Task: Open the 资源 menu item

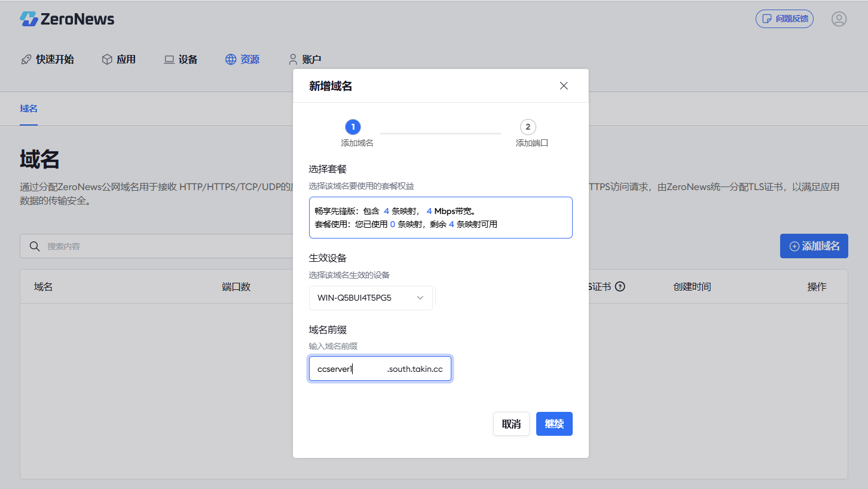Action: [242, 59]
